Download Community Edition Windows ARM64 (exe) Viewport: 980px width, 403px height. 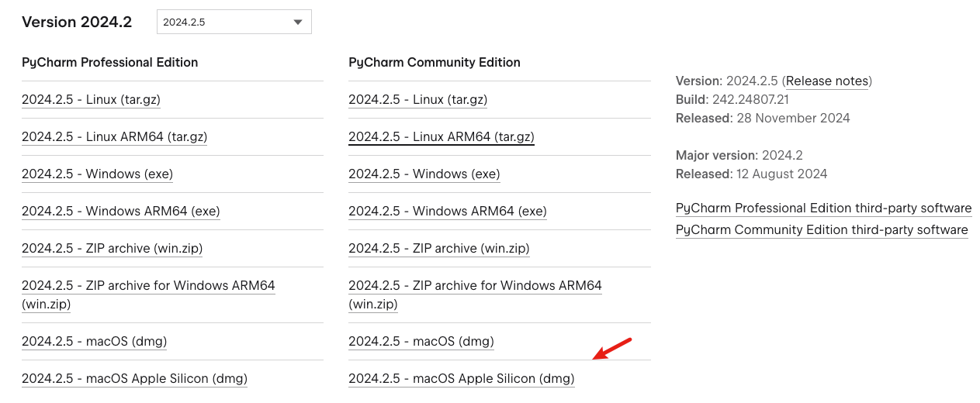(x=447, y=212)
